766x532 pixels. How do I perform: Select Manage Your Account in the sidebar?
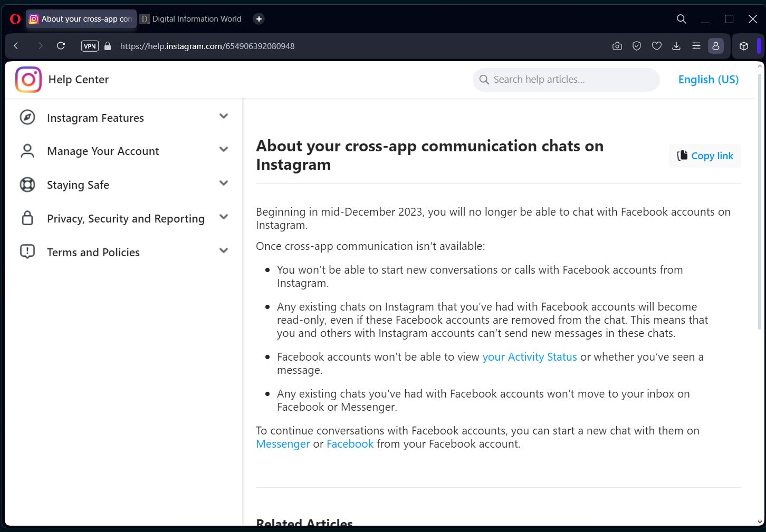103,151
